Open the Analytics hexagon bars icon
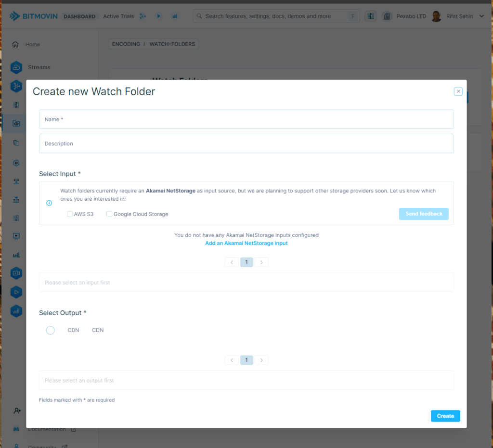The image size is (493, 448). click(x=16, y=311)
